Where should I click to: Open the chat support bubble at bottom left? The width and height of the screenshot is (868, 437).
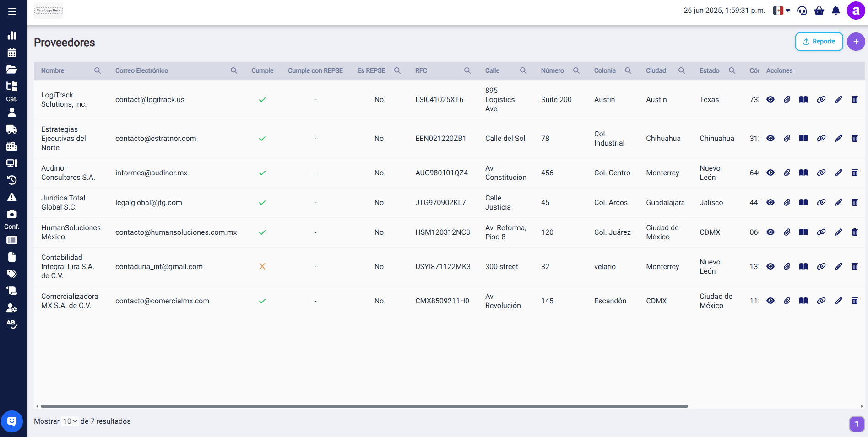click(12, 421)
